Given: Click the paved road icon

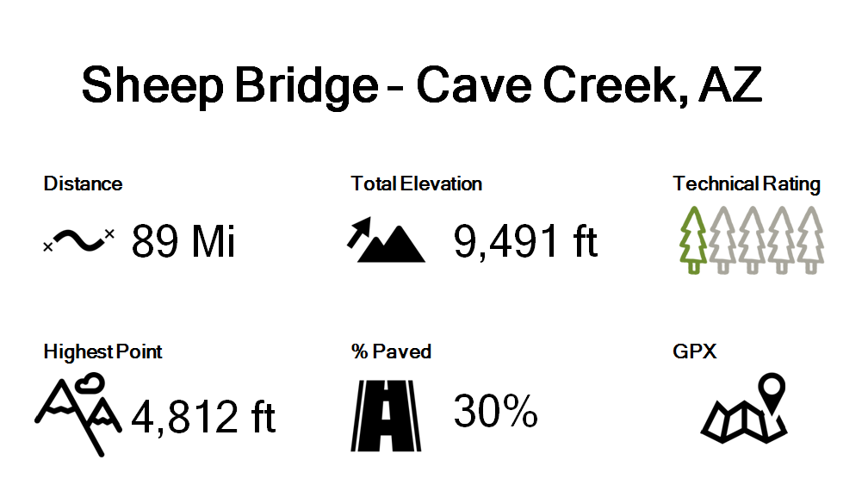Looking at the screenshot, I should tap(385, 414).
